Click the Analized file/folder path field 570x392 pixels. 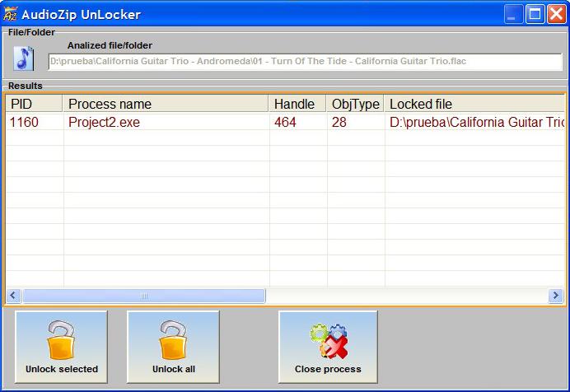click(x=306, y=62)
